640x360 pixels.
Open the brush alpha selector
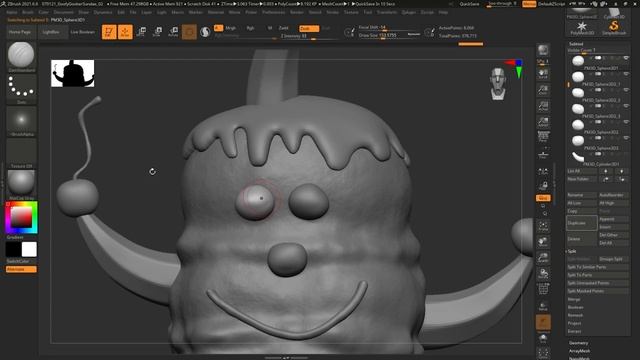(x=21, y=121)
